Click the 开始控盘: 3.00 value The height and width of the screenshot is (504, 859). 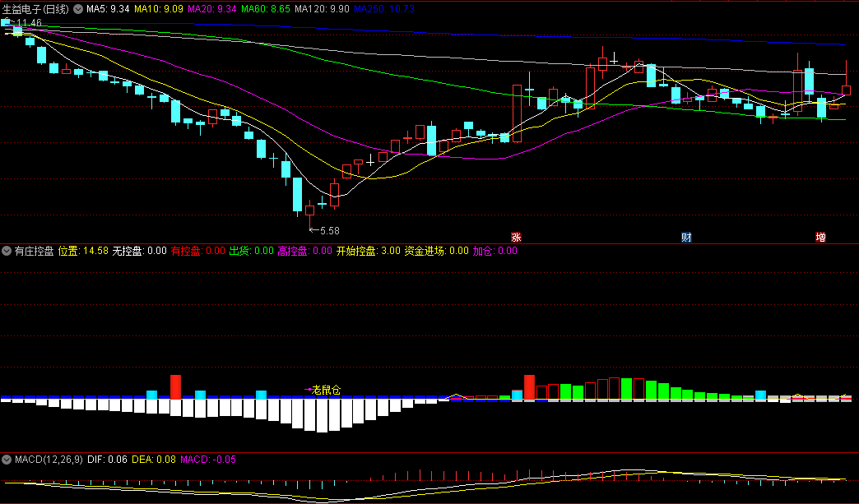[x=368, y=252]
